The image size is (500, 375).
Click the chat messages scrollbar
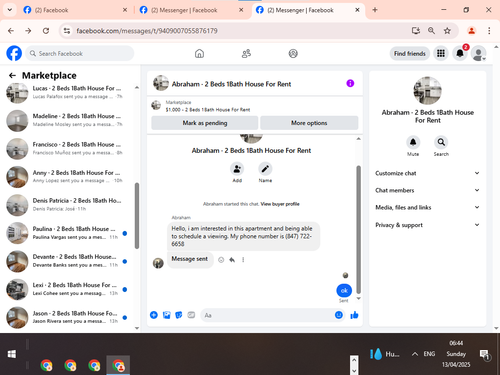point(359,230)
